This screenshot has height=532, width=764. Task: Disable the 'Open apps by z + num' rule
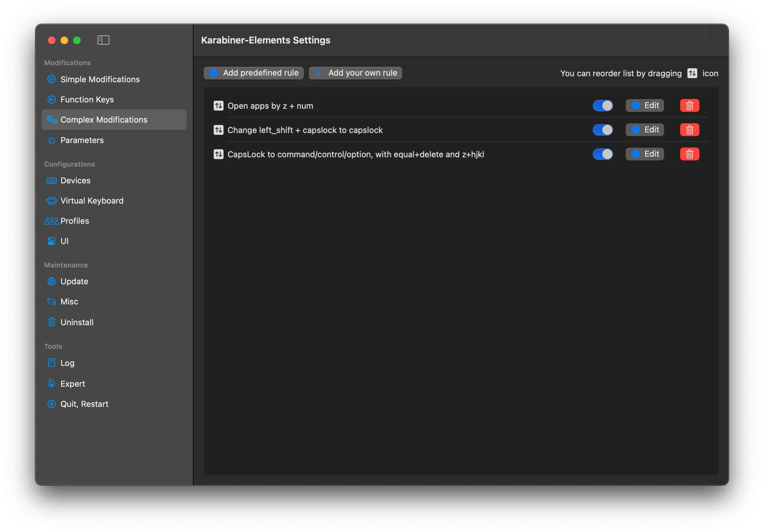[602, 106]
